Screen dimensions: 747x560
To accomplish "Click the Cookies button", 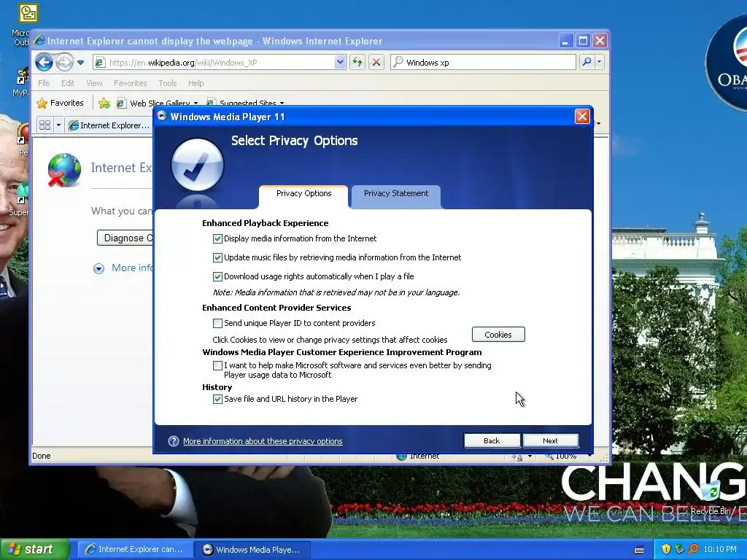I will point(498,334).
